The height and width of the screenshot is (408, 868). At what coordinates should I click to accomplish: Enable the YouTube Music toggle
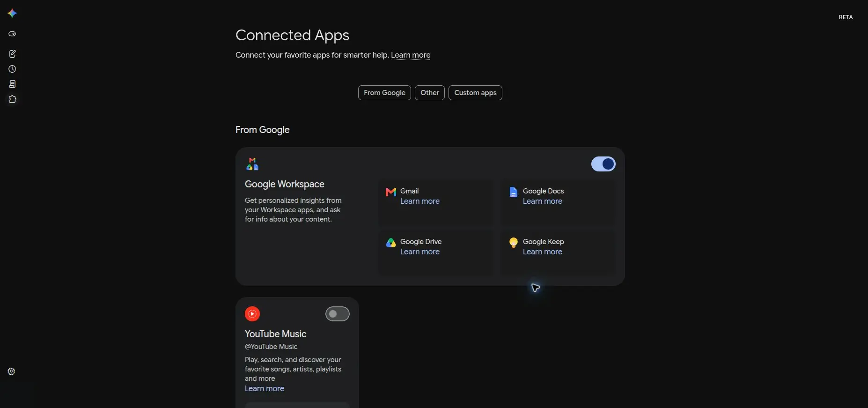click(338, 314)
